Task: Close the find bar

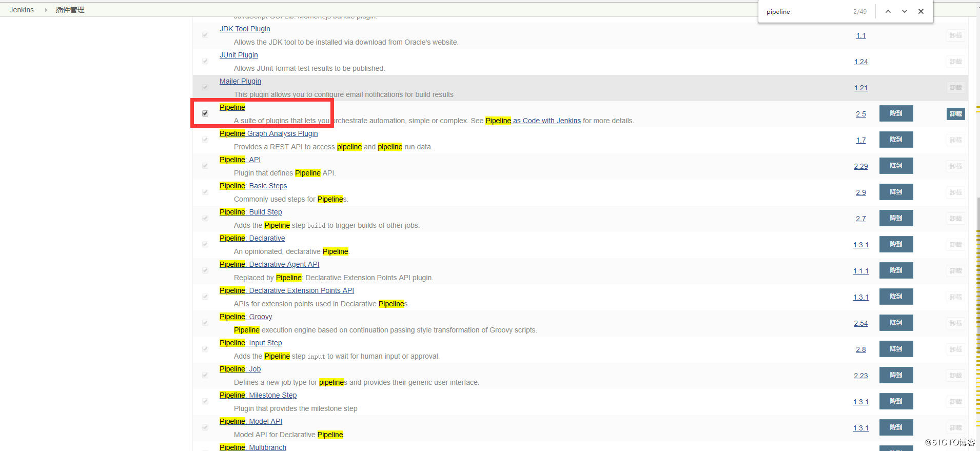Action: coord(921,11)
